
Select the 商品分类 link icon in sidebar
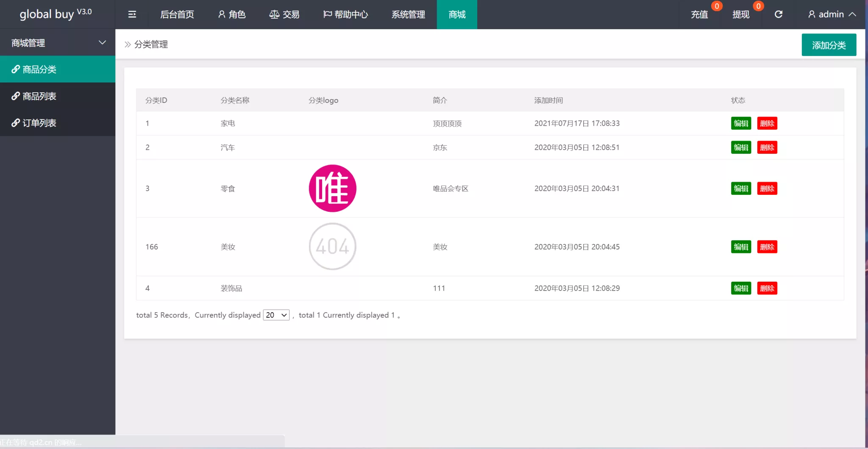pos(16,69)
